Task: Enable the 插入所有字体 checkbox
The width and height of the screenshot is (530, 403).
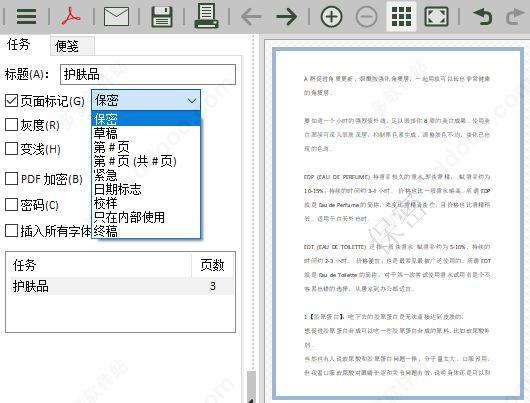Action: [11, 231]
